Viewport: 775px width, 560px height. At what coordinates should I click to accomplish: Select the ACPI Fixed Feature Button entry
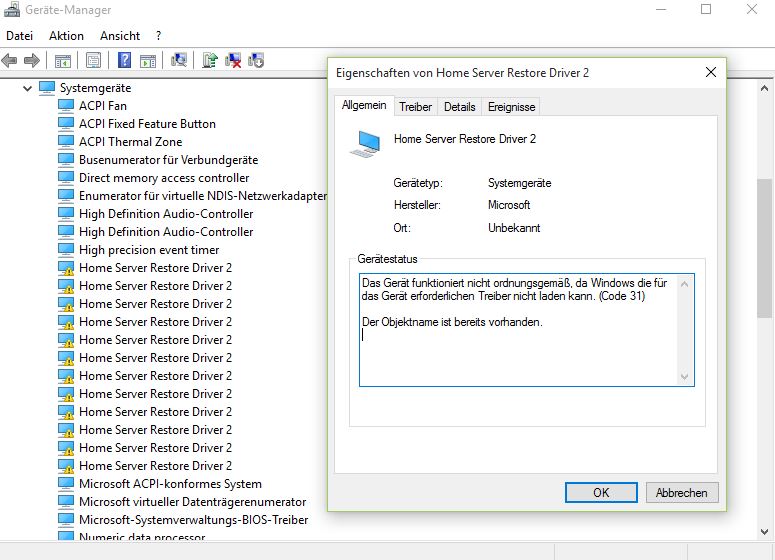point(147,124)
